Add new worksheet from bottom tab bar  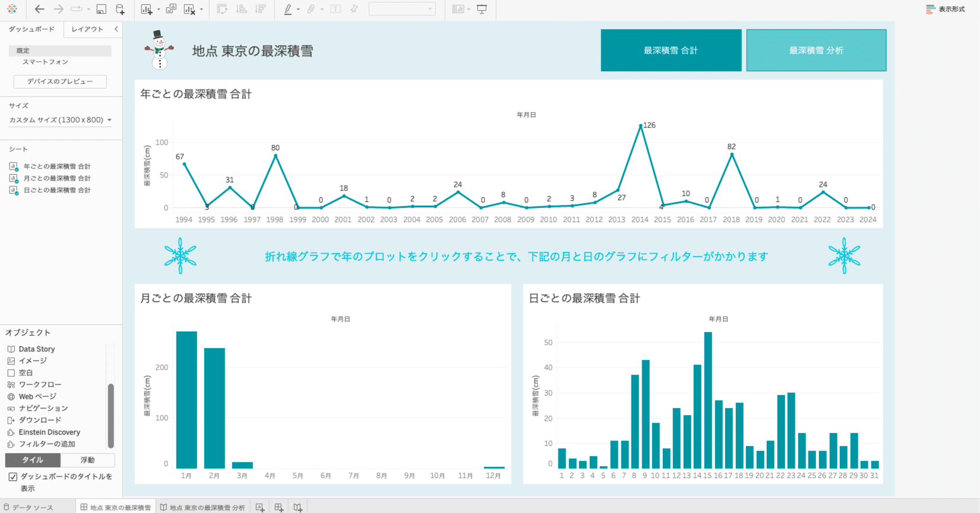click(260, 507)
